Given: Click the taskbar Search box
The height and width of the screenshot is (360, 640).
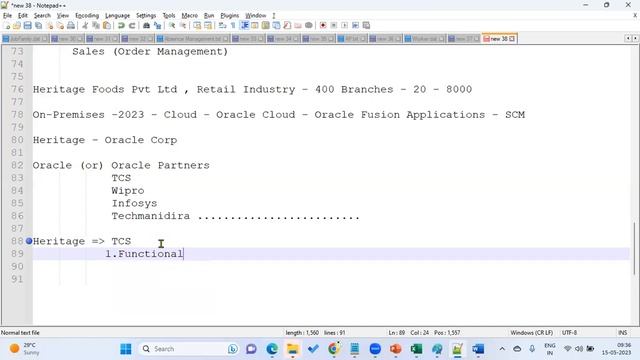Looking at the screenshot, I should [189, 349].
